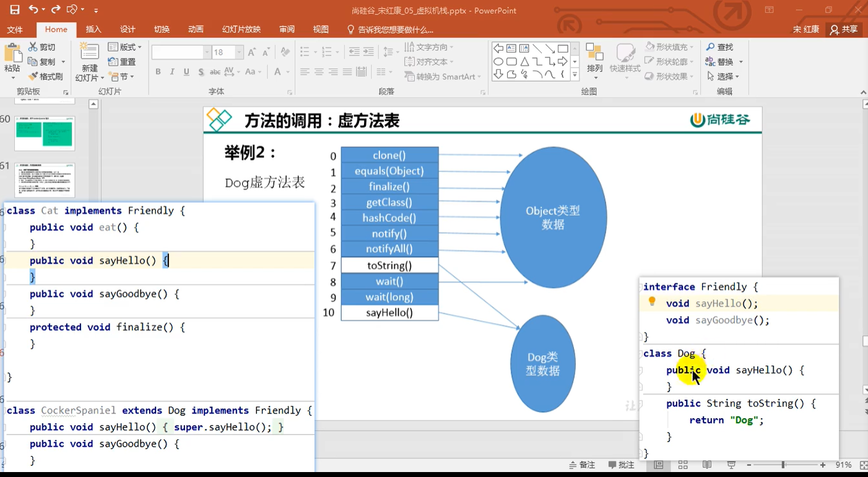Click the Reset (重置) slide icon
This screenshot has height=477, width=868.
113,62
